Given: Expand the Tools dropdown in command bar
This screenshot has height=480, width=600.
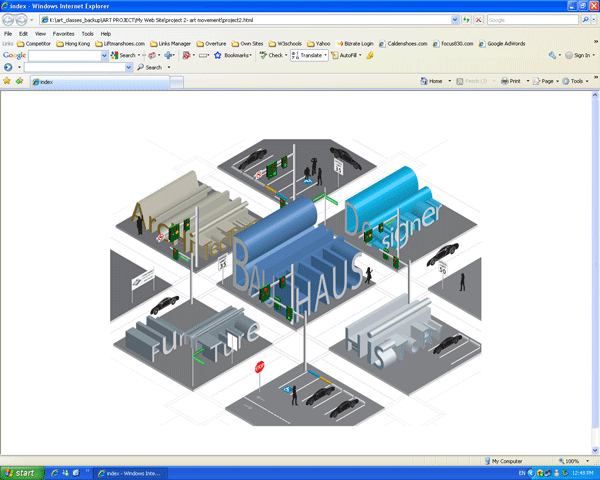Looking at the screenshot, I should point(578,81).
